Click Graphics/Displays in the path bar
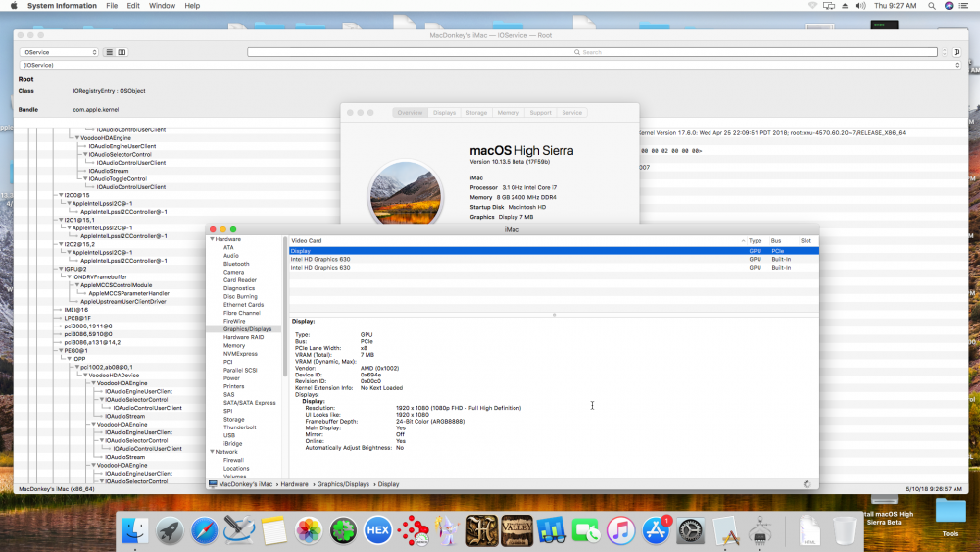The image size is (980, 552). coord(343,484)
